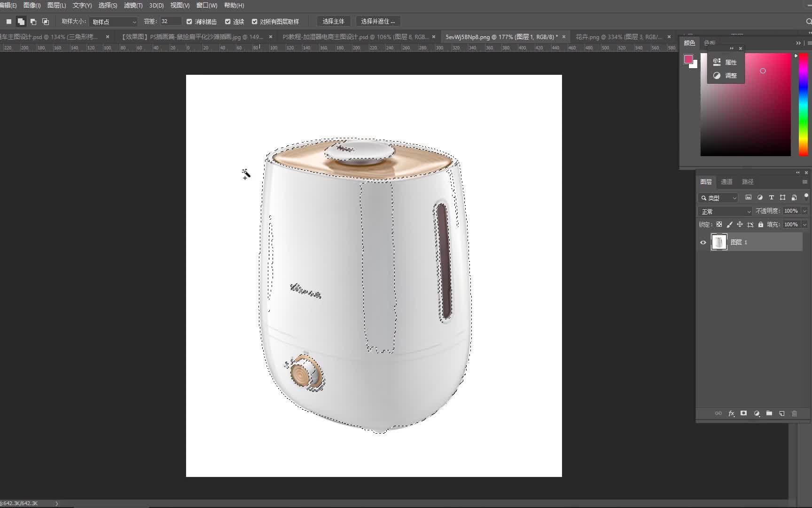Select the Intersect with Selection mode icon
This screenshot has width=812, height=508.
(46, 22)
